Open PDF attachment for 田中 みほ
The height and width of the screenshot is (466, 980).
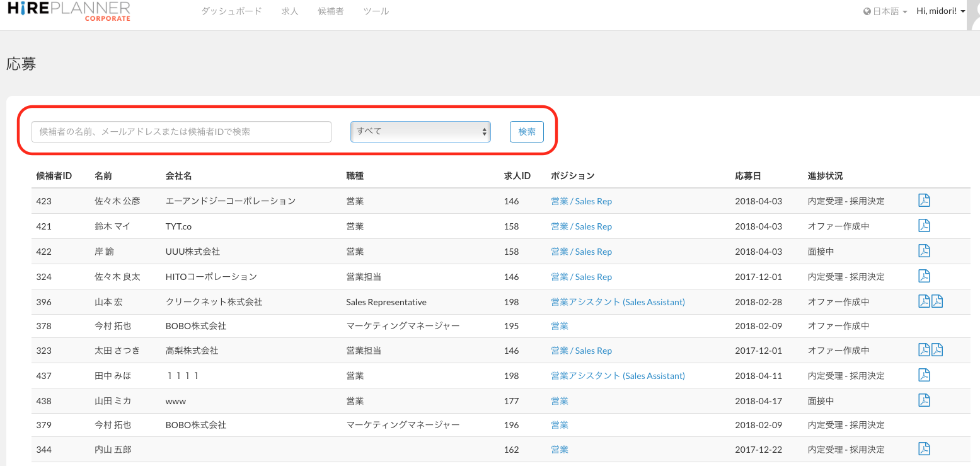pyautogui.click(x=924, y=375)
